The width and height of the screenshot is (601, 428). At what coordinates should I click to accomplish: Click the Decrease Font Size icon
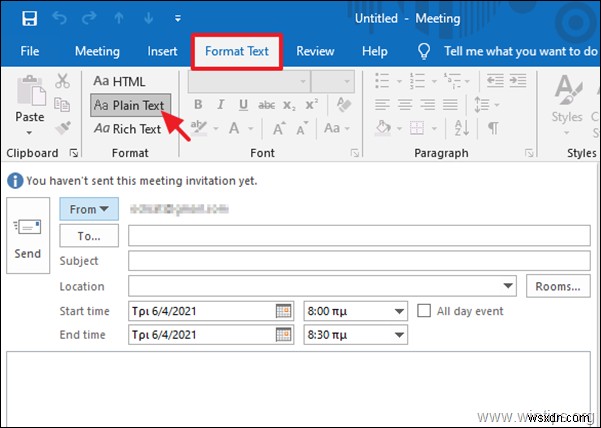point(302,129)
